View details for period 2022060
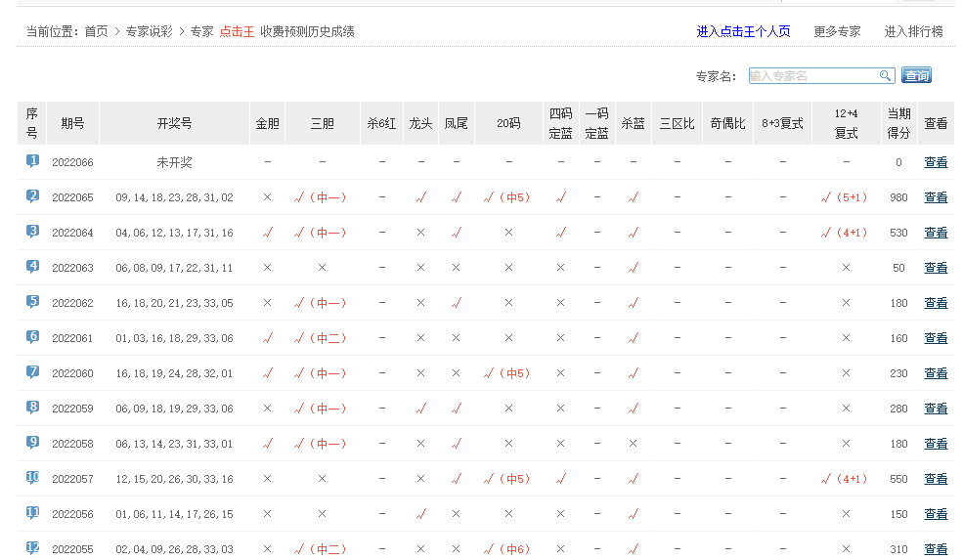 point(936,373)
